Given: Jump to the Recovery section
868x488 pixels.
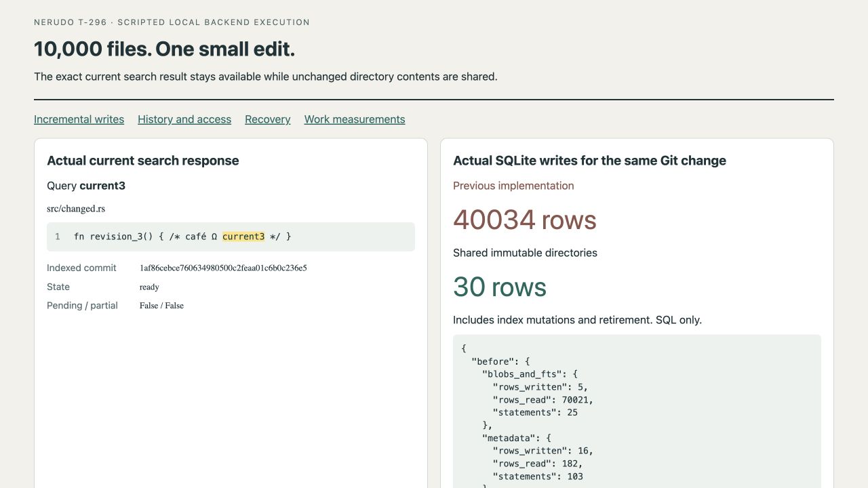Looking at the screenshot, I should pyautogui.click(x=268, y=119).
